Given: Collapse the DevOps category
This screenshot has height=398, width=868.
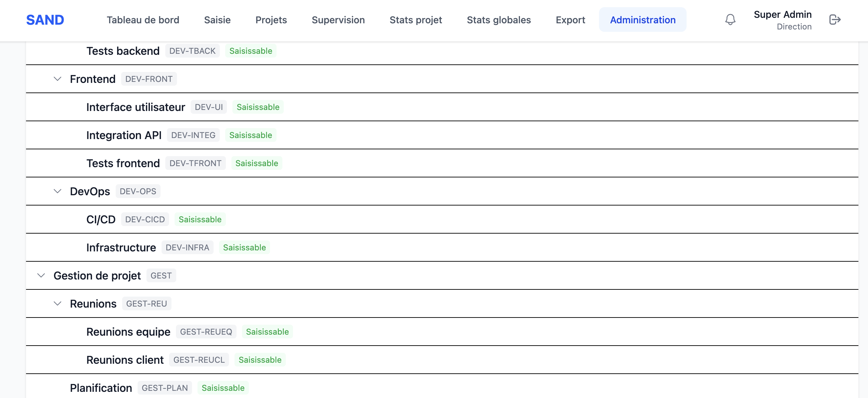Looking at the screenshot, I should (58, 191).
